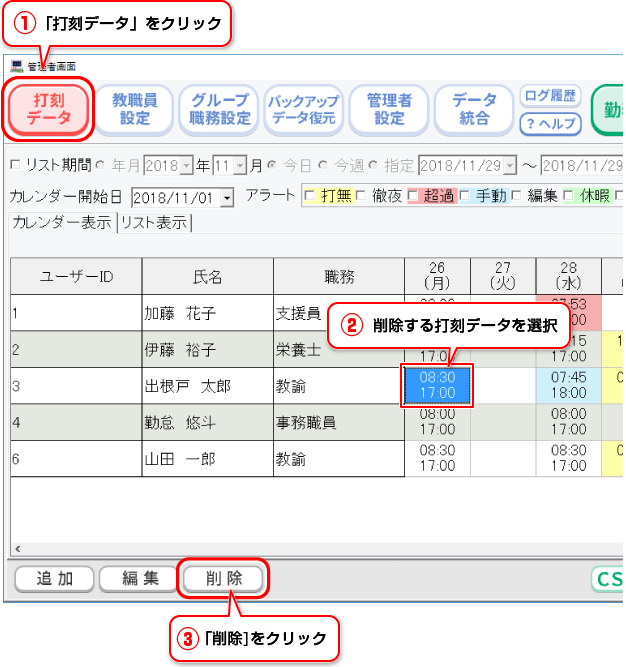The image size is (626, 667).
Task: Switch to カレンダー表示 tab
Action: coord(61,223)
